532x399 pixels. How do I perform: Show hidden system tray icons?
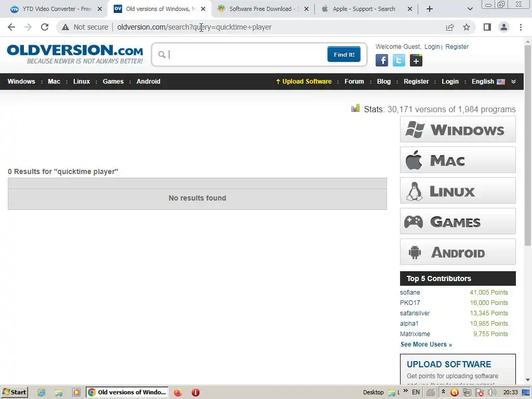443,392
